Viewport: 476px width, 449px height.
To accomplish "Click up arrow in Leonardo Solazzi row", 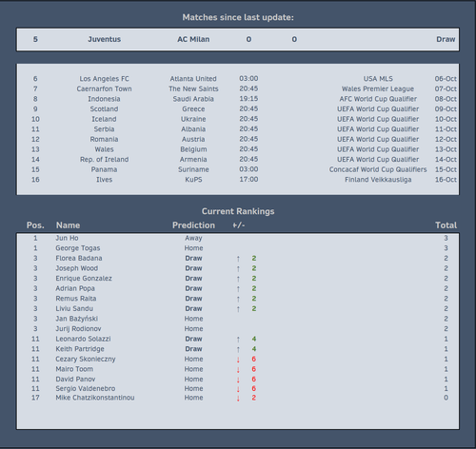I will [238, 340].
